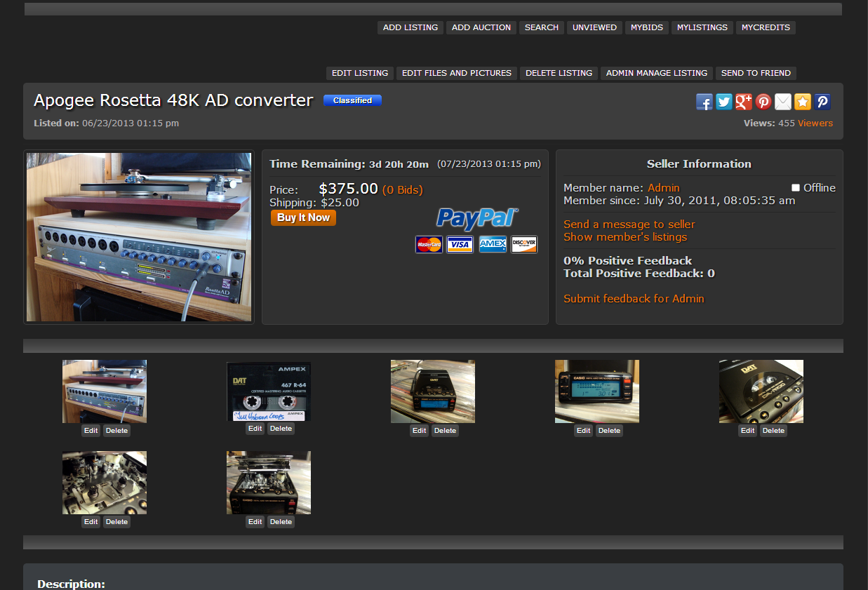
Task: Click the "Shipping: $25.00" text
Action: [x=314, y=203]
